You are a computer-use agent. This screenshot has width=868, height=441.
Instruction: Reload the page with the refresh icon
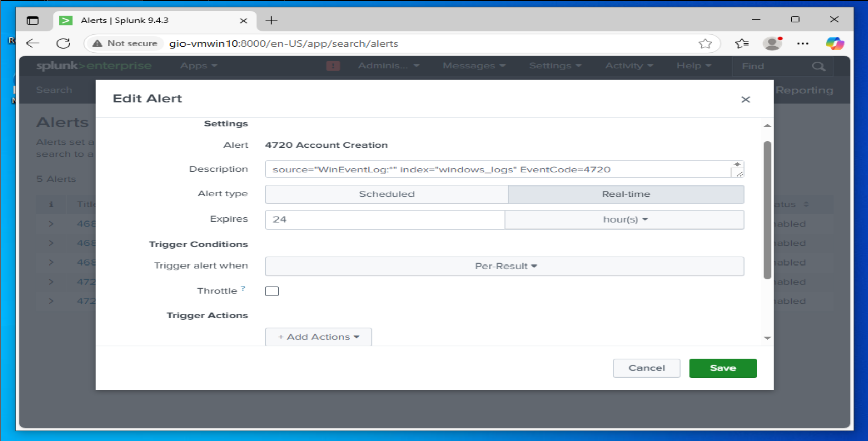63,43
